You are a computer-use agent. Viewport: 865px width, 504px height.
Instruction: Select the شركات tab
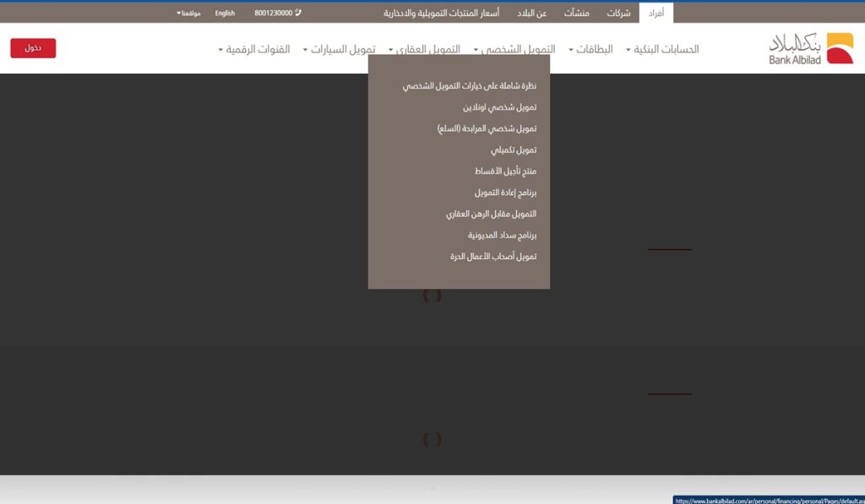[x=618, y=13]
